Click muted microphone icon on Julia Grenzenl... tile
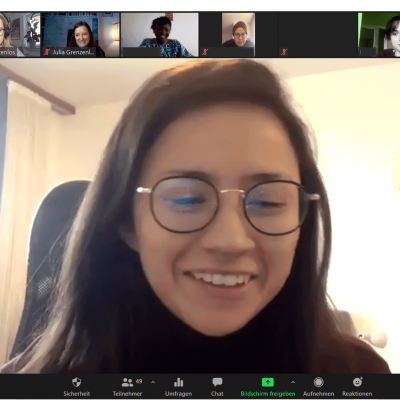This screenshot has width=400, height=400. click(47, 52)
